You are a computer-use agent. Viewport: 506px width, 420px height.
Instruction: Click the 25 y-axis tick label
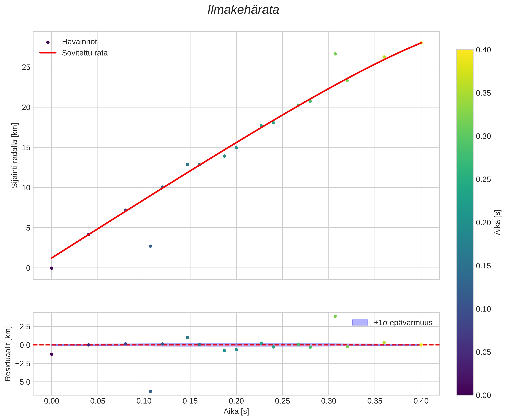[x=26, y=67]
